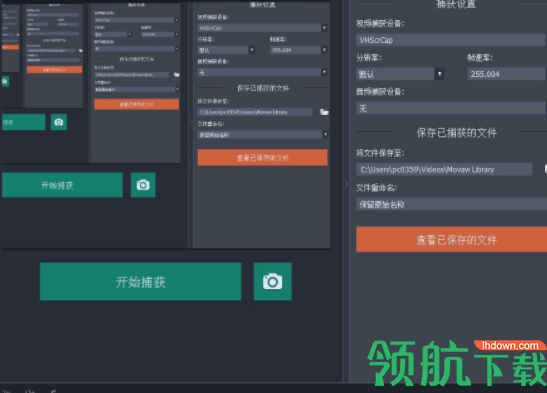Click the medium-sized green 开始捕获 button

pyautogui.click(x=62, y=185)
